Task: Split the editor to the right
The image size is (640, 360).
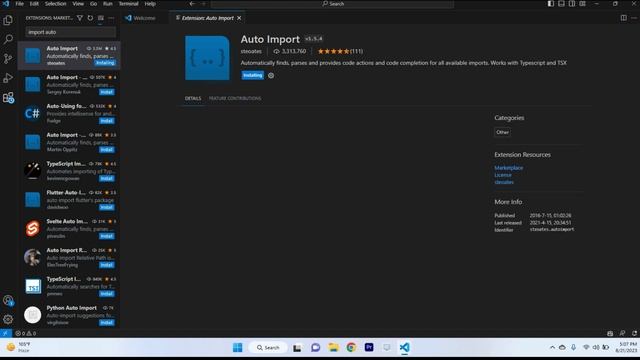Action: point(623,18)
